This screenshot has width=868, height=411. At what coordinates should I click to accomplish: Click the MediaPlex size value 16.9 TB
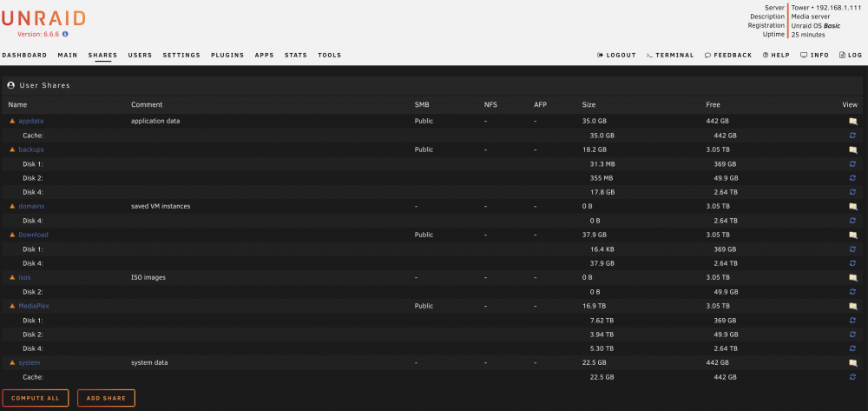coord(595,306)
